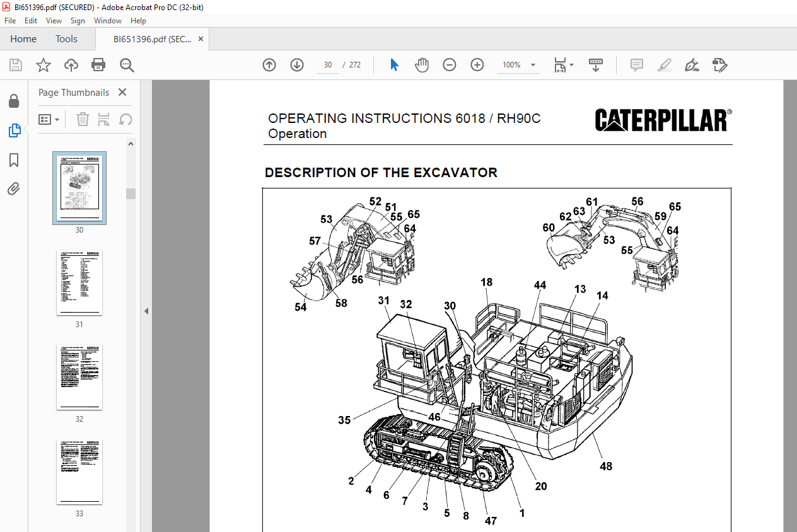The height and width of the screenshot is (532, 797).
Task: Switch to the Tools tab
Action: (66, 39)
